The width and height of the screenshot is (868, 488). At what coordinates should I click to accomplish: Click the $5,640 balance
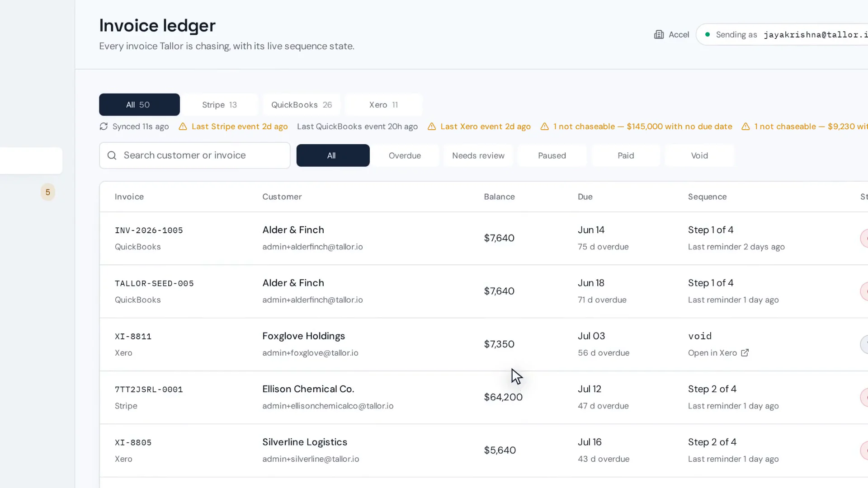(x=500, y=450)
